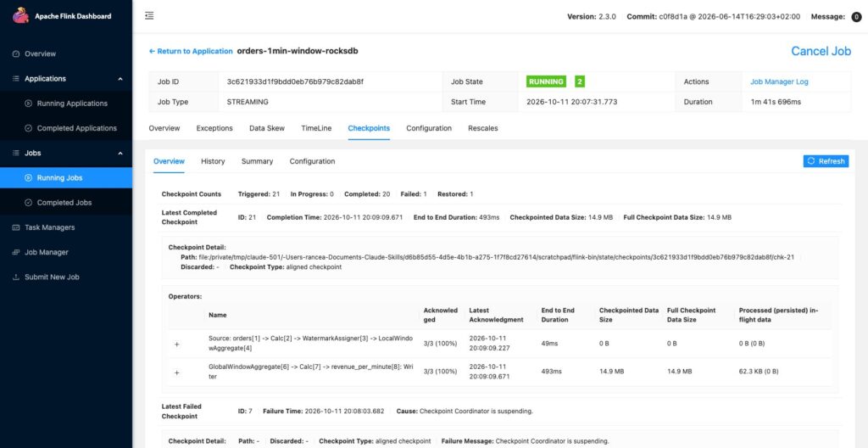The image size is (868, 448).
Task: Click the Running Jobs play icon
Action: tap(29, 178)
